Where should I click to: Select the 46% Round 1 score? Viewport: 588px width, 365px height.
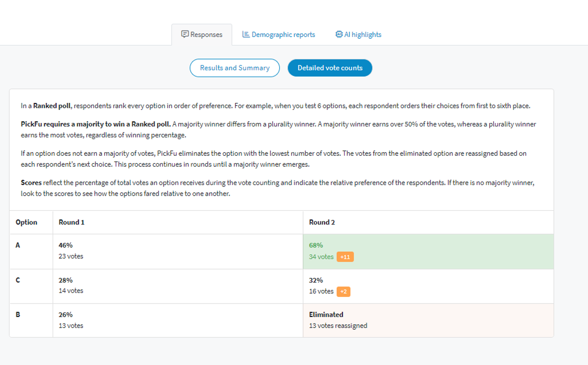[x=66, y=245]
